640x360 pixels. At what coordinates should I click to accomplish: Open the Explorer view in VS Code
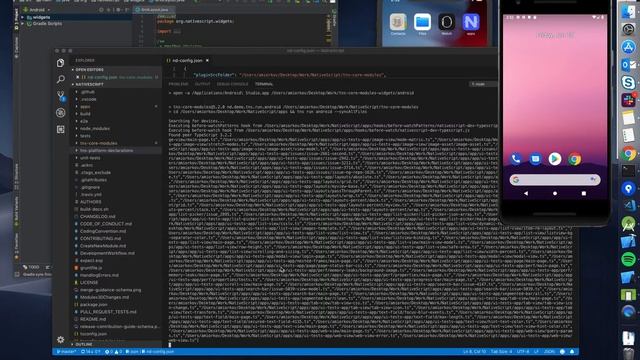tap(60, 63)
